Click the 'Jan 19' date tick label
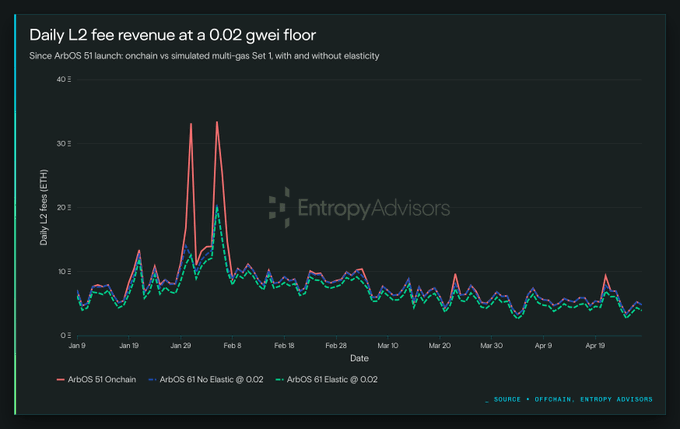The image size is (680, 429). 129,346
